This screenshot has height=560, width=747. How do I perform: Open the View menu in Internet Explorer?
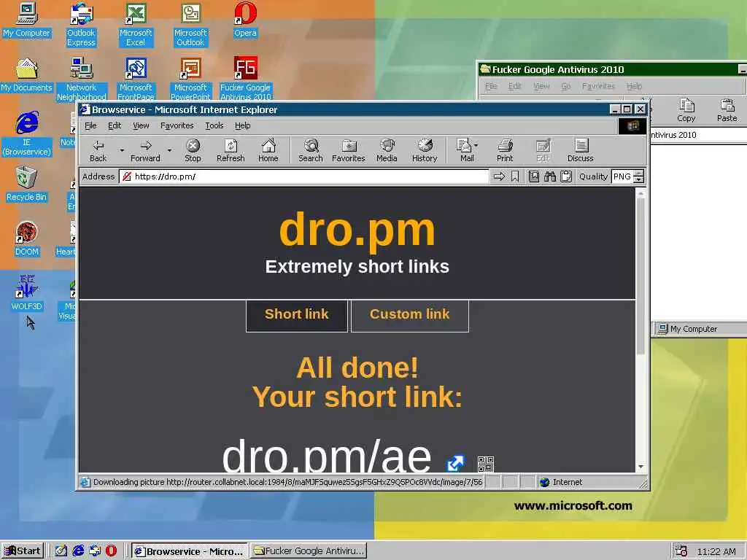pos(141,125)
